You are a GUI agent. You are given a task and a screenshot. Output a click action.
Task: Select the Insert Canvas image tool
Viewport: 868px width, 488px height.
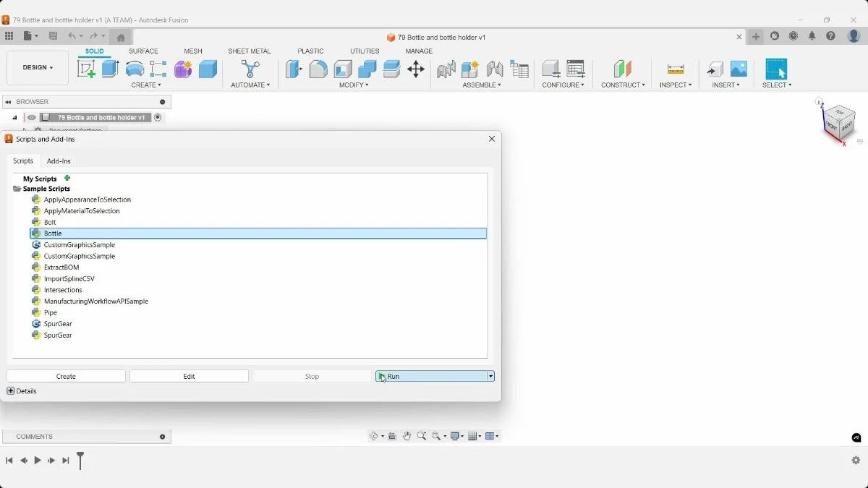coord(739,69)
